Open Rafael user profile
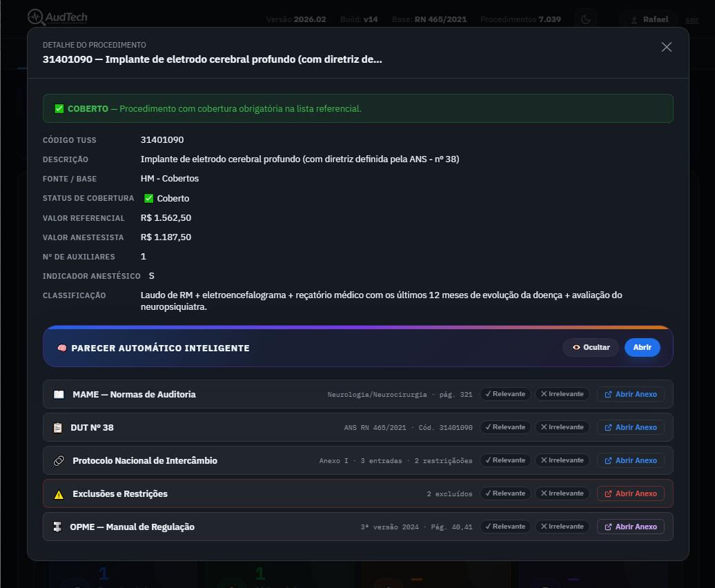This screenshot has width=715, height=588. [x=649, y=19]
